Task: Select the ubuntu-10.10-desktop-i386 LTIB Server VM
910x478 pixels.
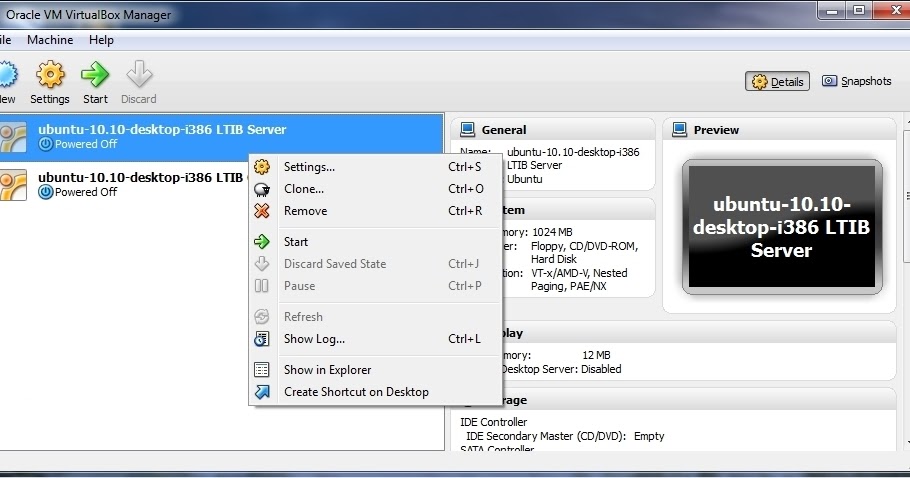Action: click(222, 137)
